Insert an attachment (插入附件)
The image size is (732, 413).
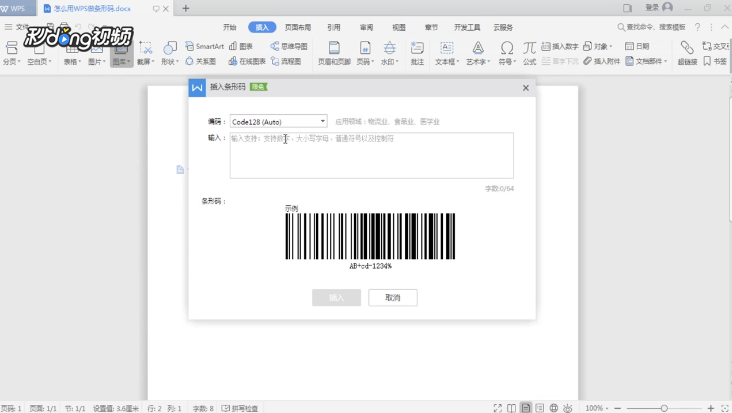tap(601, 61)
